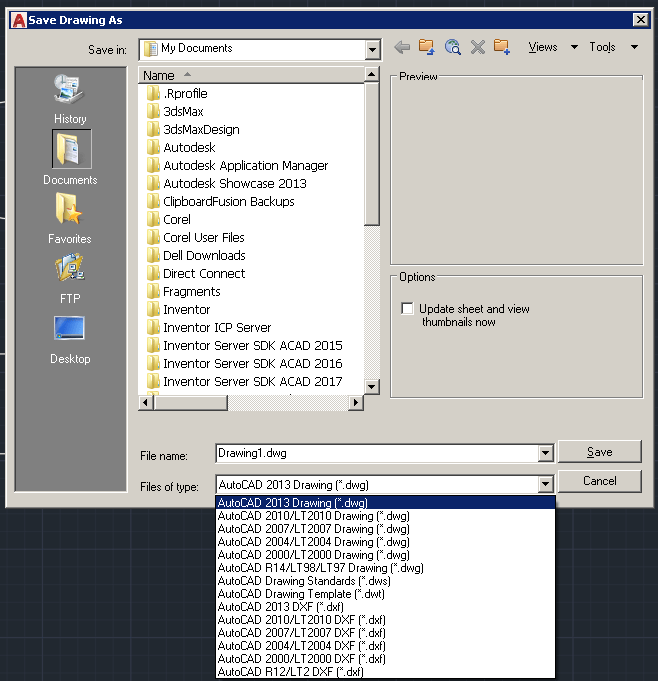The width and height of the screenshot is (658, 681).
Task: Go back using the Back arrow icon
Action: [x=402, y=47]
